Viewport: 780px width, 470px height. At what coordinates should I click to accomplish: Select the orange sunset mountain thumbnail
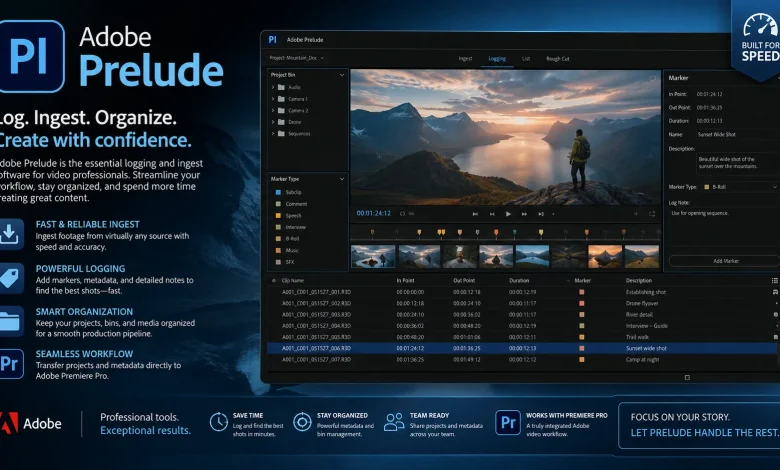(x=605, y=257)
